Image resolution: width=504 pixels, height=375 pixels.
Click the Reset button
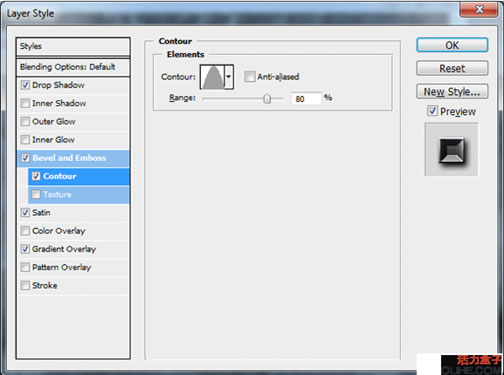click(x=452, y=68)
